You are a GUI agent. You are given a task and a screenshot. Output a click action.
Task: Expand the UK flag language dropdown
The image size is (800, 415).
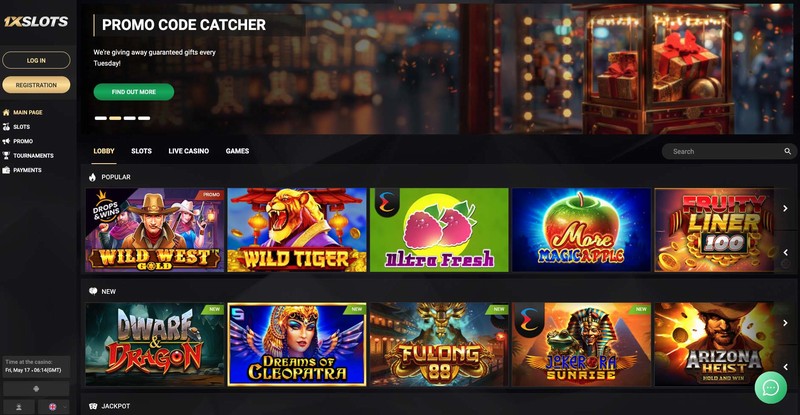coord(54,407)
